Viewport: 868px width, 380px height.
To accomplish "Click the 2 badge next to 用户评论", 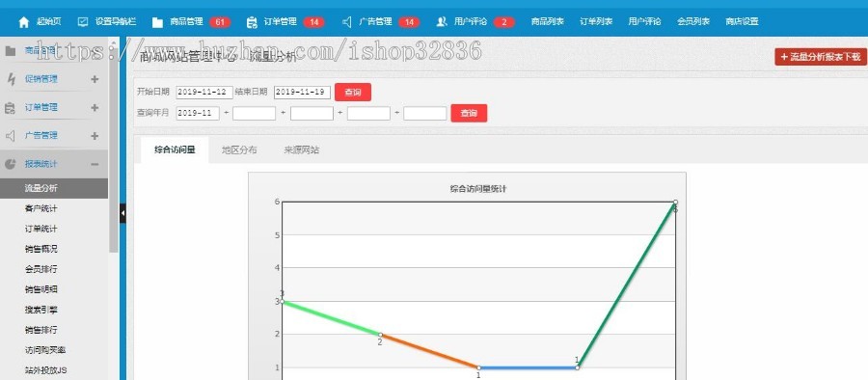I will click(503, 22).
